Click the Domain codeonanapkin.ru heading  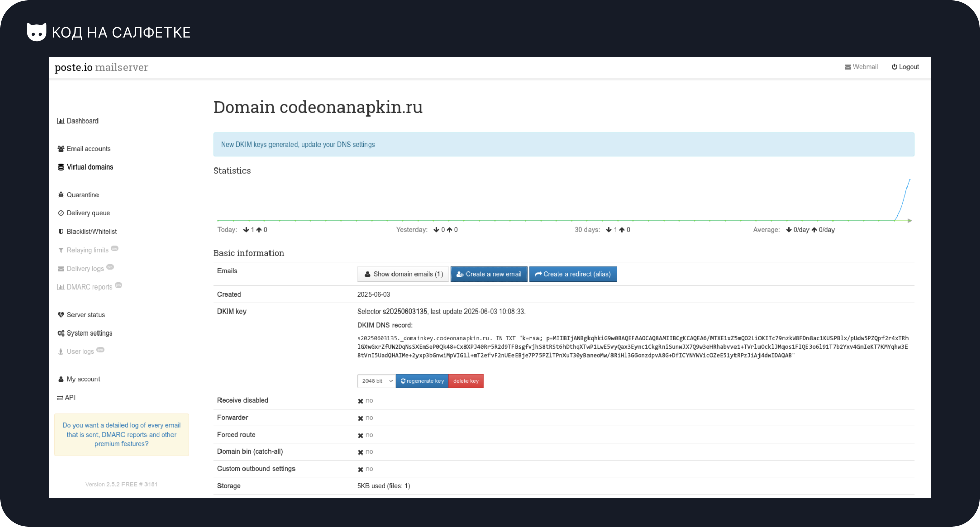[x=318, y=107]
